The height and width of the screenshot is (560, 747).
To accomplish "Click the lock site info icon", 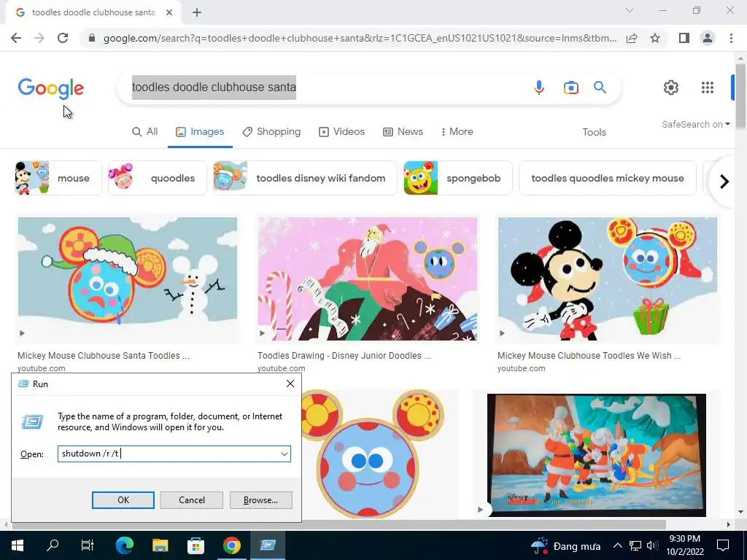I will click(x=92, y=38).
